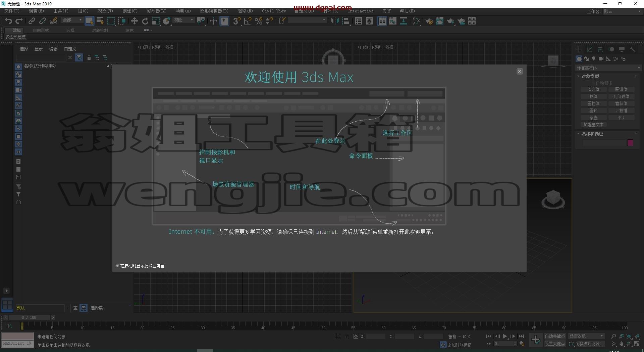The width and height of the screenshot is (644, 352).
Task: Click the large Set Keys plus button
Action: pos(536,340)
